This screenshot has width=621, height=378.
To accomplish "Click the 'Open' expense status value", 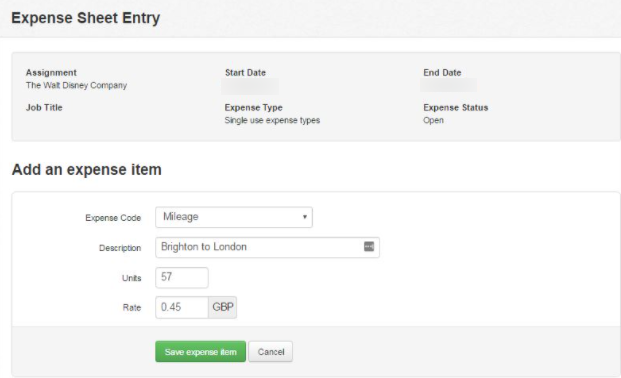I will click(433, 120).
